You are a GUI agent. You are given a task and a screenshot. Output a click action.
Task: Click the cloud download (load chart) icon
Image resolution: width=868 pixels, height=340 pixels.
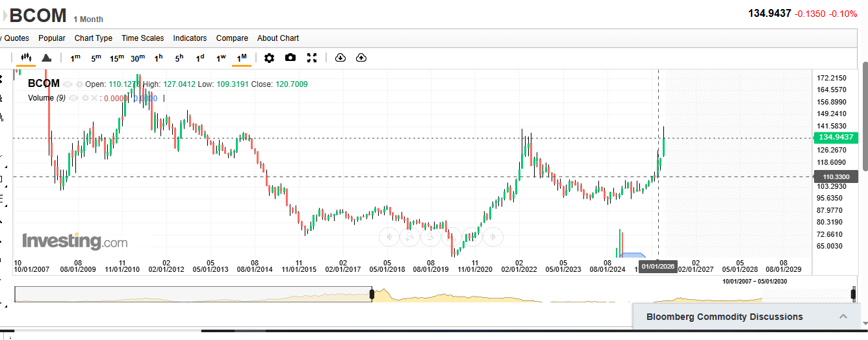click(x=340, y=58)
